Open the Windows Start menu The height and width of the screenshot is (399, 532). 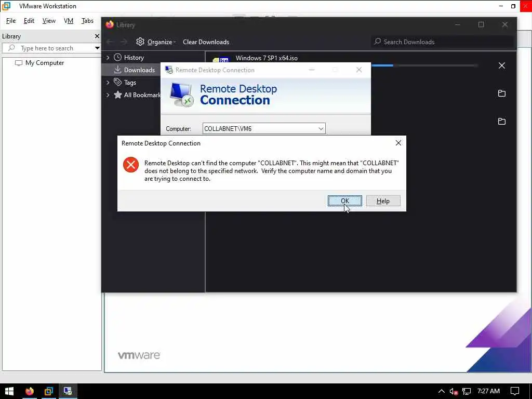pos(9,391)
